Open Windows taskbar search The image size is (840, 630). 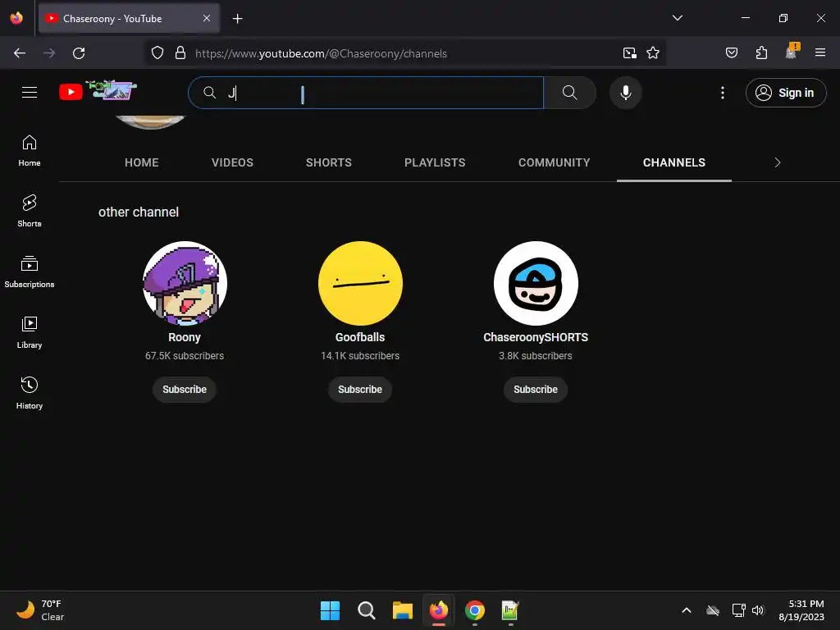[x=367, y=610]
